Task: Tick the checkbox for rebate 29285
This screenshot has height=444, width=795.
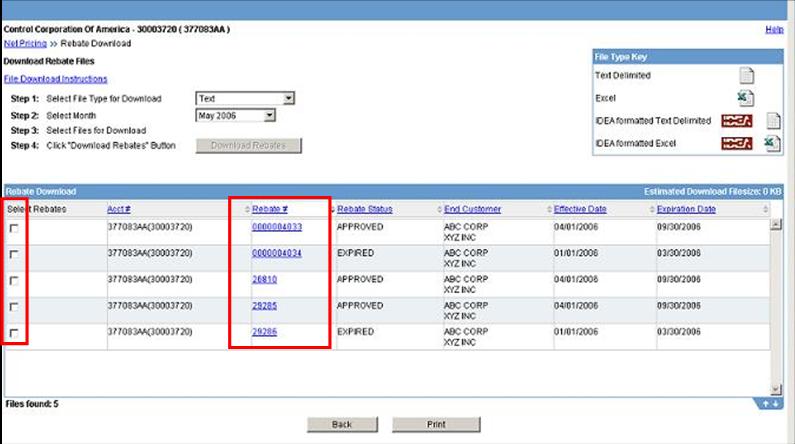Action: click(x=14, y=307)
